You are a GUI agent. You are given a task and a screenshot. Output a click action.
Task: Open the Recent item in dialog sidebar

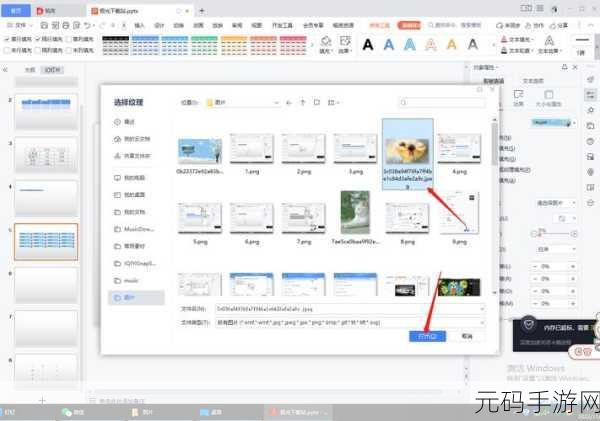click(125, 122)
